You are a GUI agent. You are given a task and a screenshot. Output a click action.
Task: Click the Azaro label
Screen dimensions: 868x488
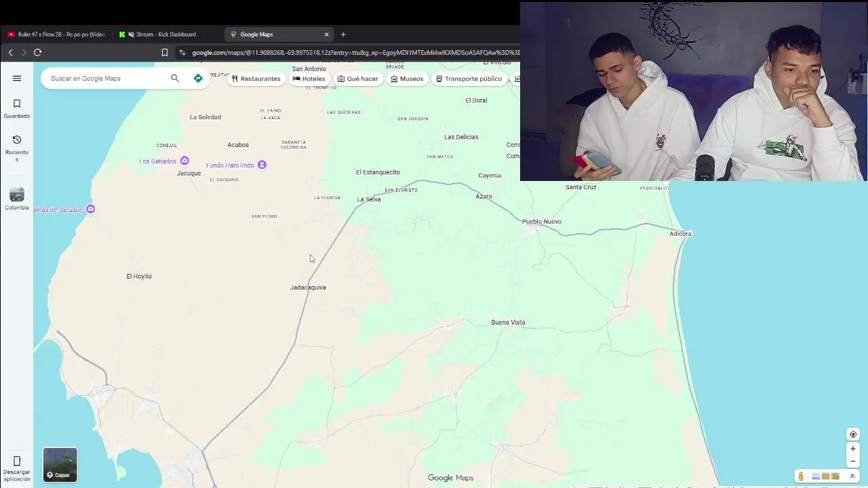pyautogui.click(x=484, y=197)
